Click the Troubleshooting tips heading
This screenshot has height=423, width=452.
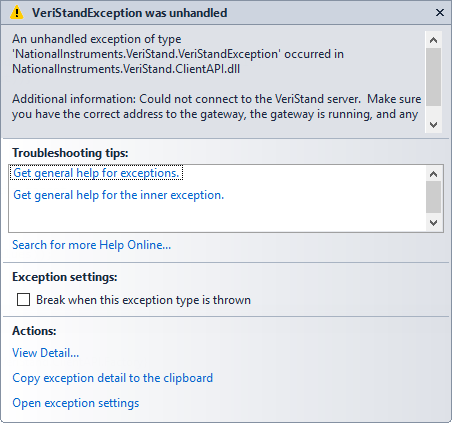tap(70, 153)
